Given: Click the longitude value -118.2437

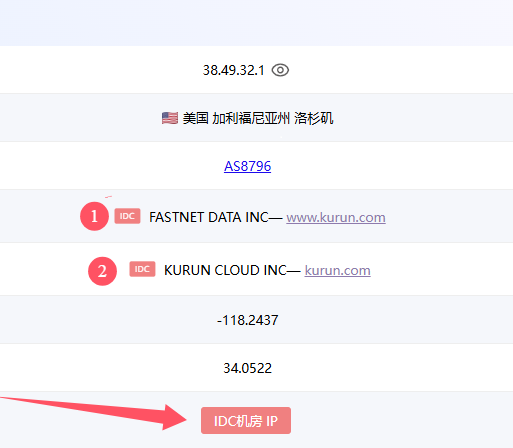Looking at the screenshot, I should (x=247, y=320).
